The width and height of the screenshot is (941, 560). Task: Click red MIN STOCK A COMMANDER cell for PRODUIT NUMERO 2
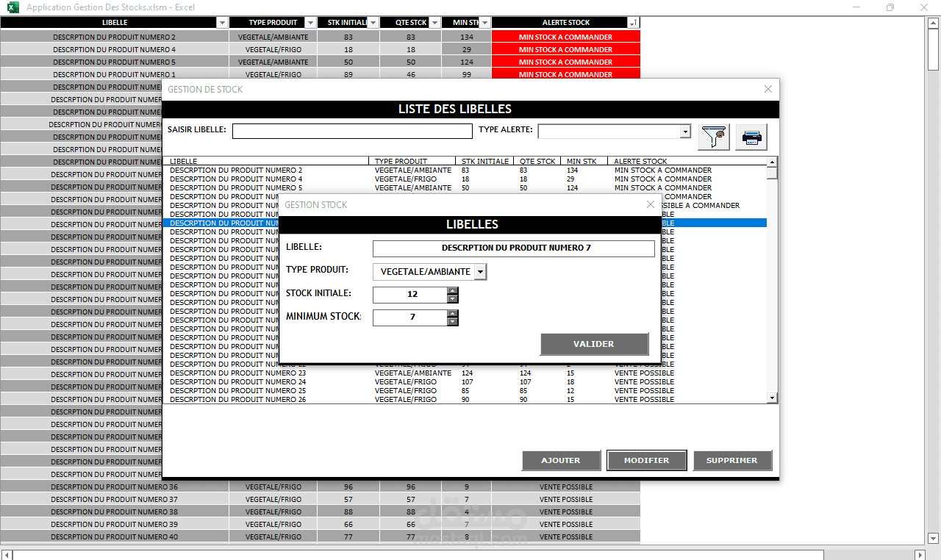[x=565, y=37]
